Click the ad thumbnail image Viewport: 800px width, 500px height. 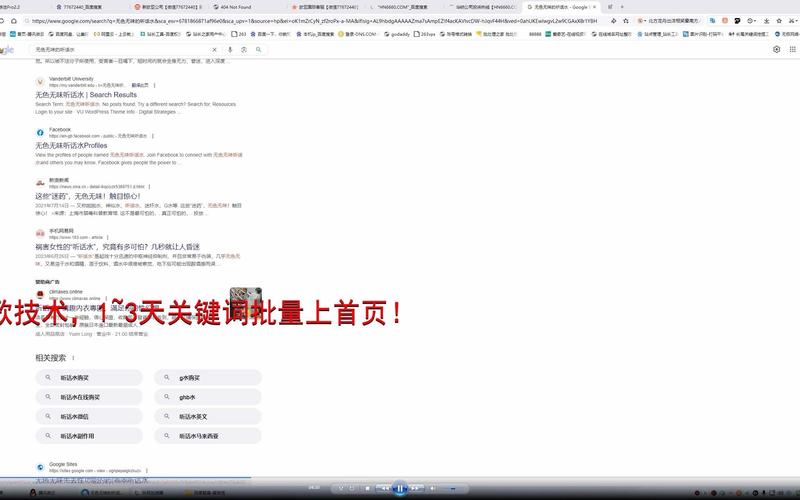[245, 301]
